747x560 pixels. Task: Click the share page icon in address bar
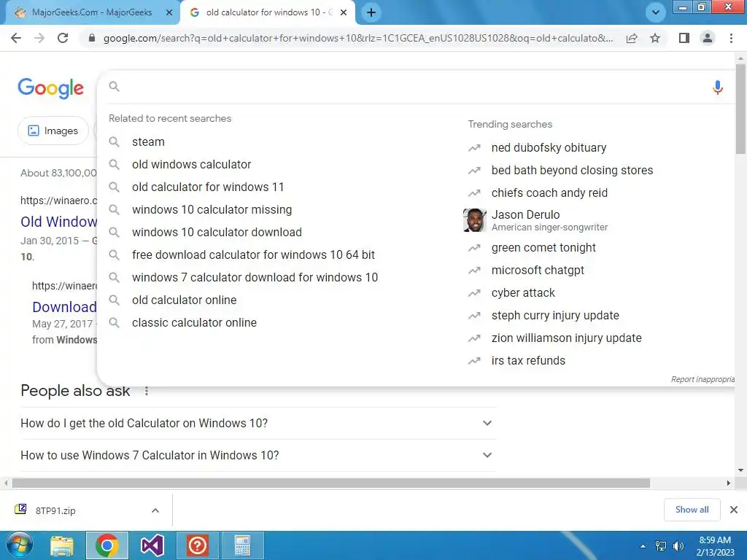[x=632, y=38]
